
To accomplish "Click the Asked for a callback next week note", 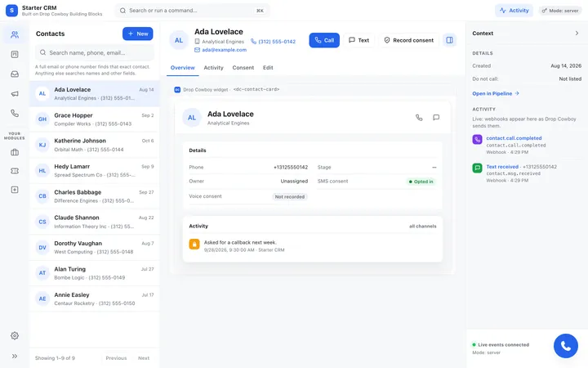I will [x=240, y=243].
